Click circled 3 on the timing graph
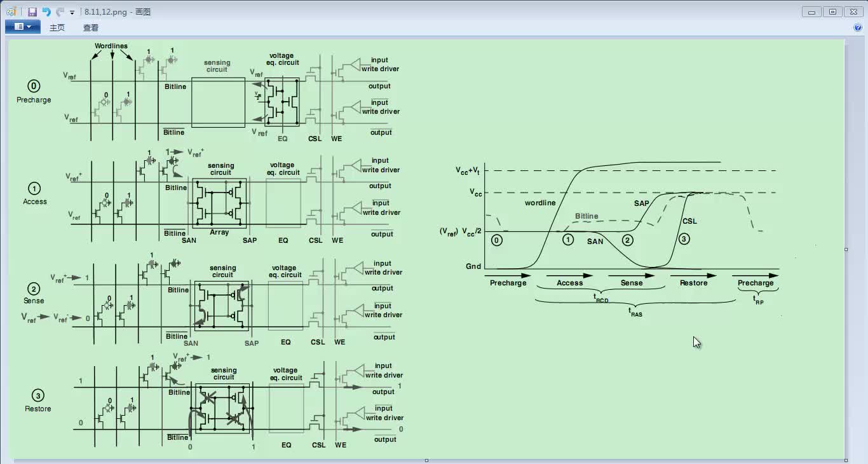 click(684, 240)
